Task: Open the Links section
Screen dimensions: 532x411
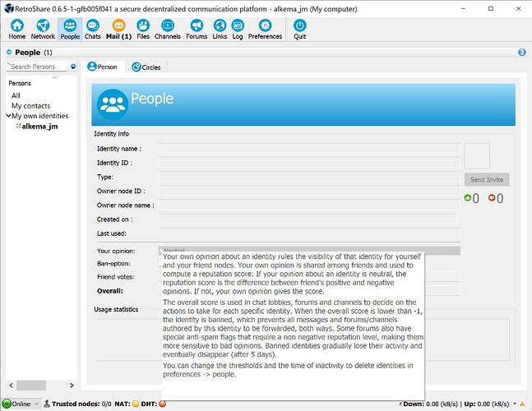Action: coord(220,30)
